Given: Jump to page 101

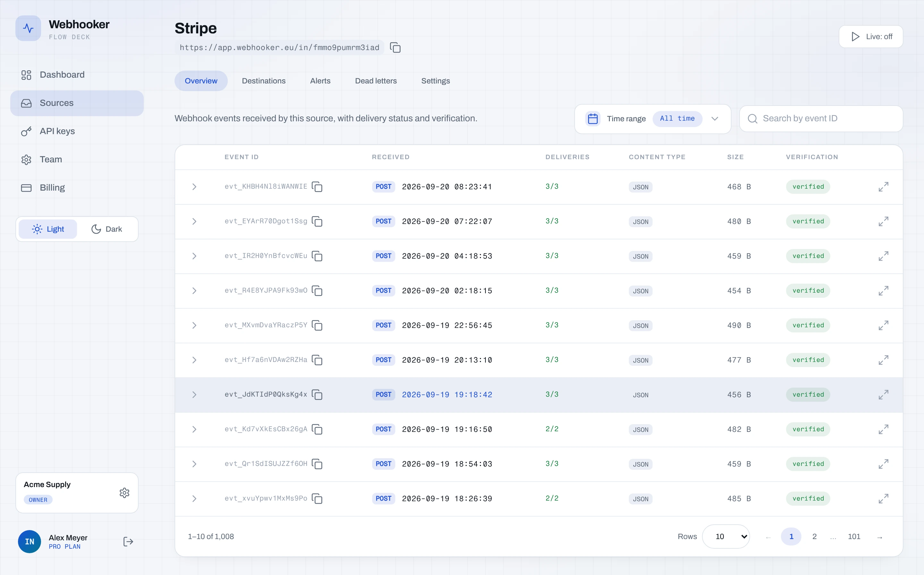Looking at the screenshot, I should tap(854, 536).
